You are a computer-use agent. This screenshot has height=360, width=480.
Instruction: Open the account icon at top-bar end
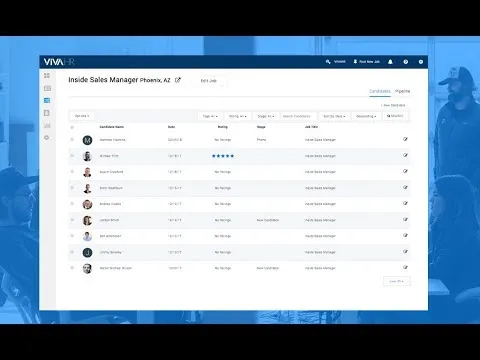421,62
